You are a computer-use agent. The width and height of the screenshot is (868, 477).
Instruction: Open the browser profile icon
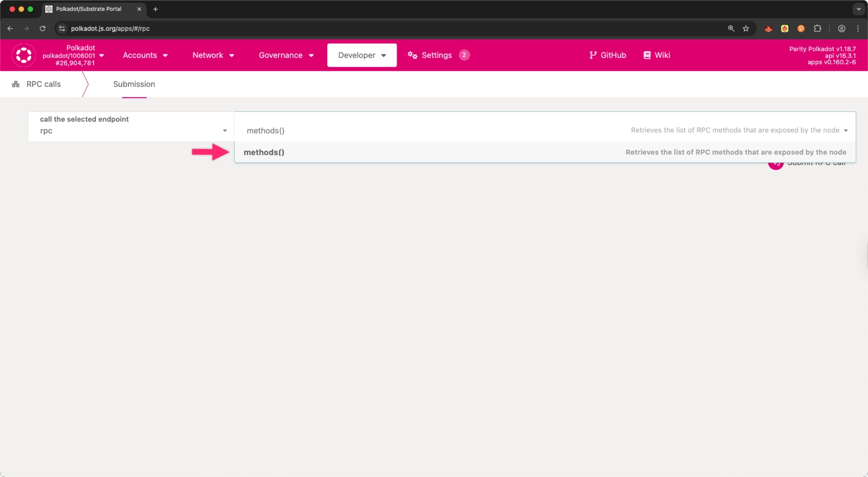point(842,28)
